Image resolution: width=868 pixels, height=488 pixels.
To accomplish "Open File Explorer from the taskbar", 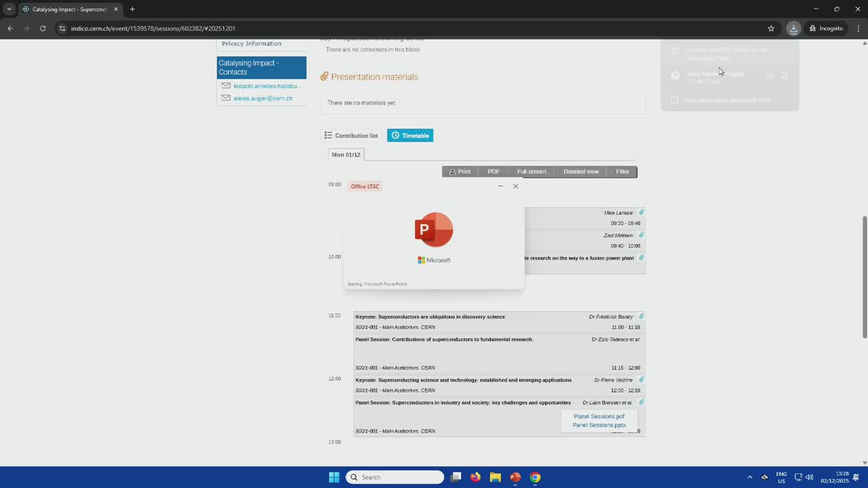I will (x=495, y=477).
